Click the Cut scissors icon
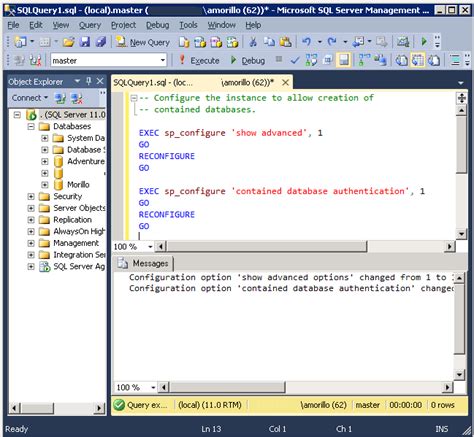 click(x=253, y=42)
